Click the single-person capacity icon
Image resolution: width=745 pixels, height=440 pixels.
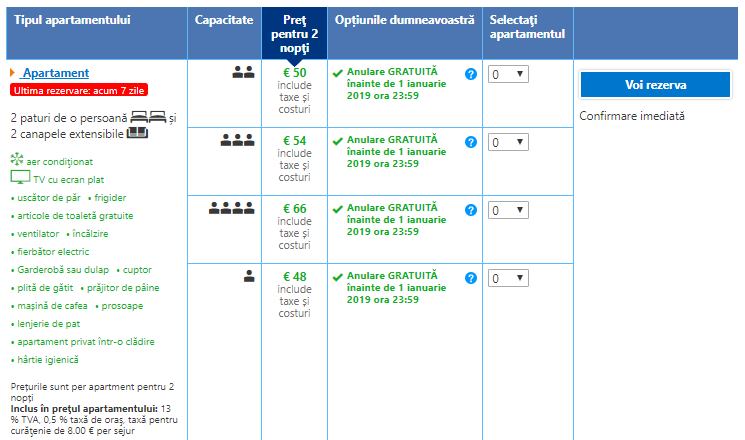click(249, 277)
